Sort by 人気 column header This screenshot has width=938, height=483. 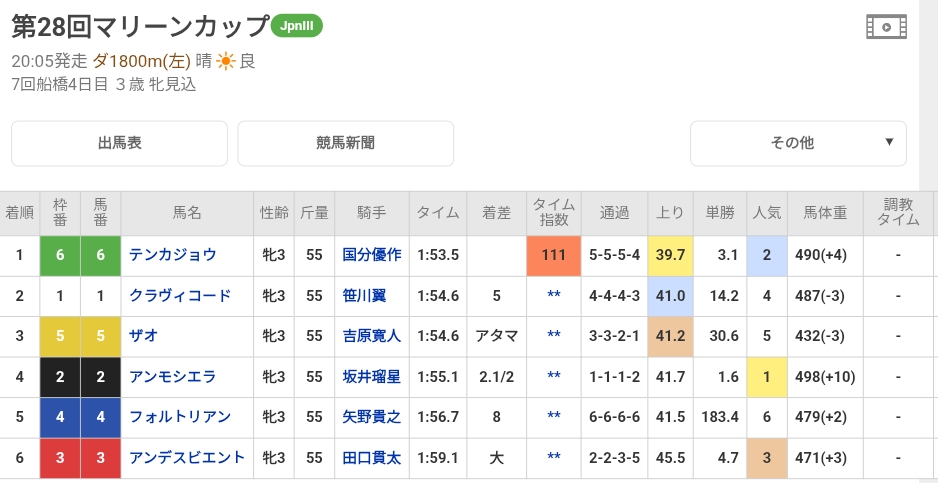tap(767, 213)
